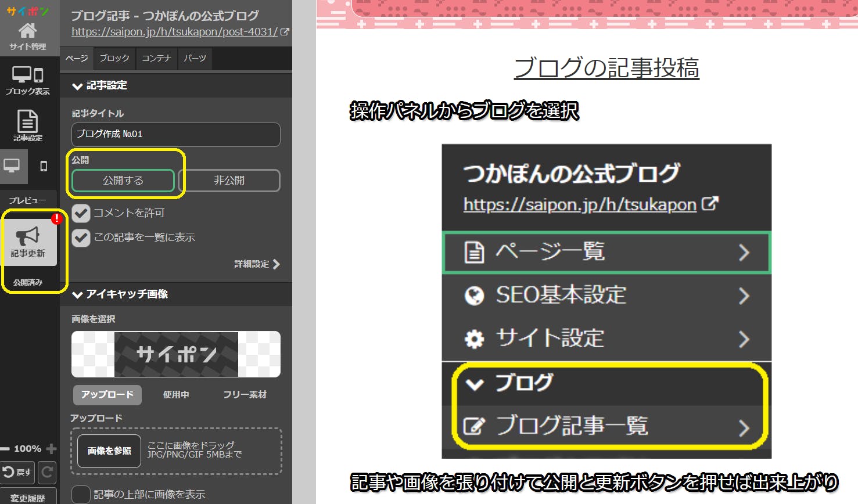Collapse the 記事設定 section

77,85
